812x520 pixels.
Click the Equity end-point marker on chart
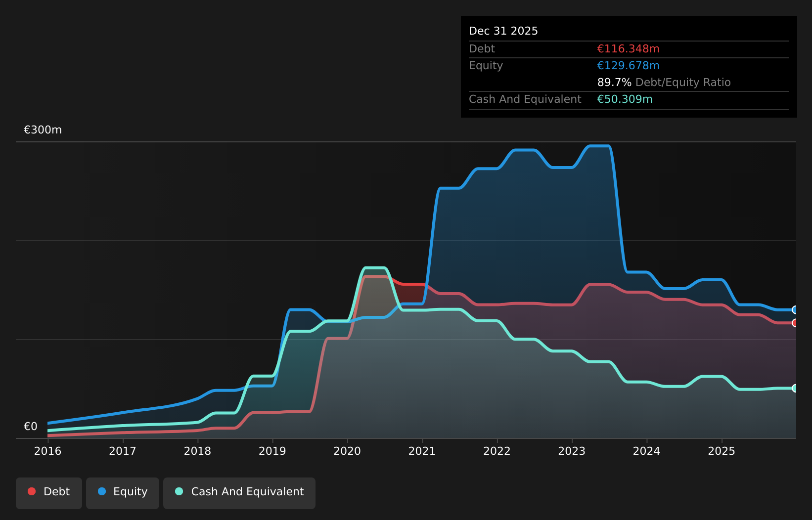pyautogui.click(x=795, y=310)
